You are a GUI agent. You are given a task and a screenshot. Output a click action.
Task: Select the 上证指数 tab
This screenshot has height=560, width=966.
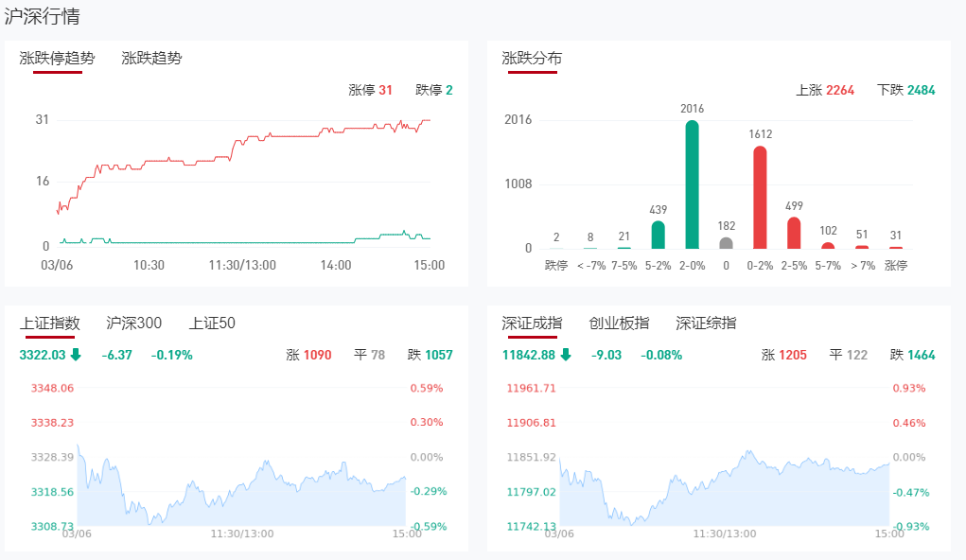tap(50, 323)
